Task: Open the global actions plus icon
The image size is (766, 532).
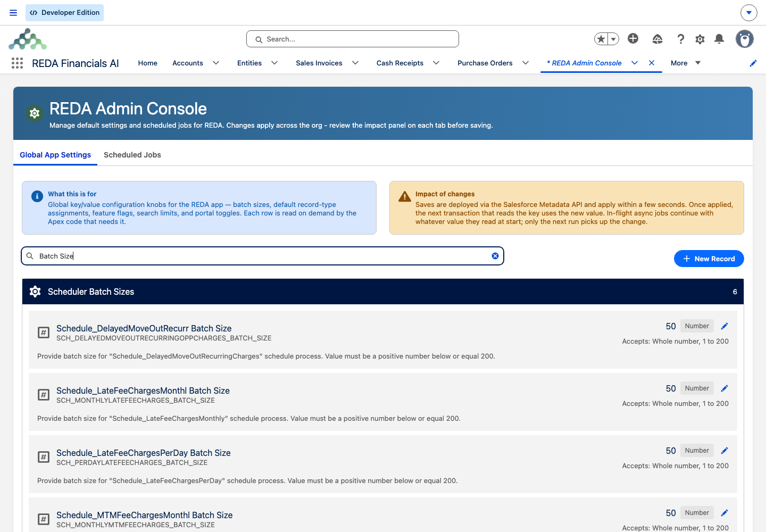Action: (633, 38)
